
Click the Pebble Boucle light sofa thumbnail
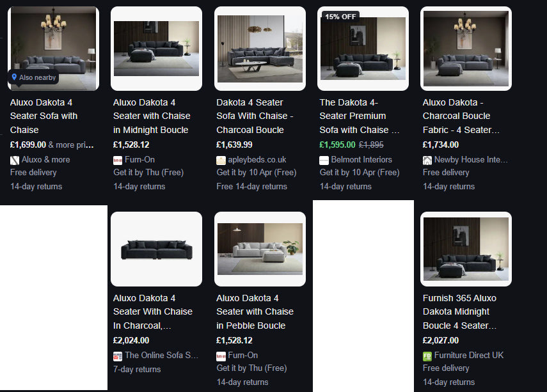tap(260, 249)
